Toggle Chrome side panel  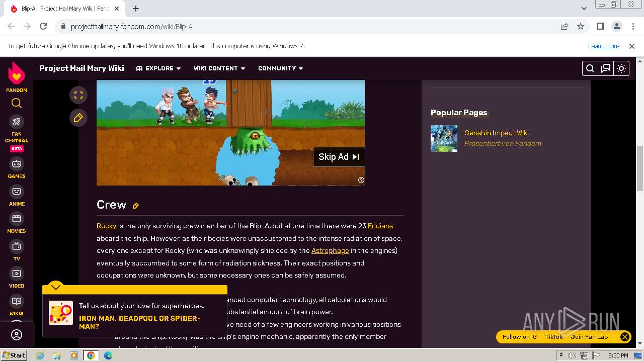click(600, 26)
